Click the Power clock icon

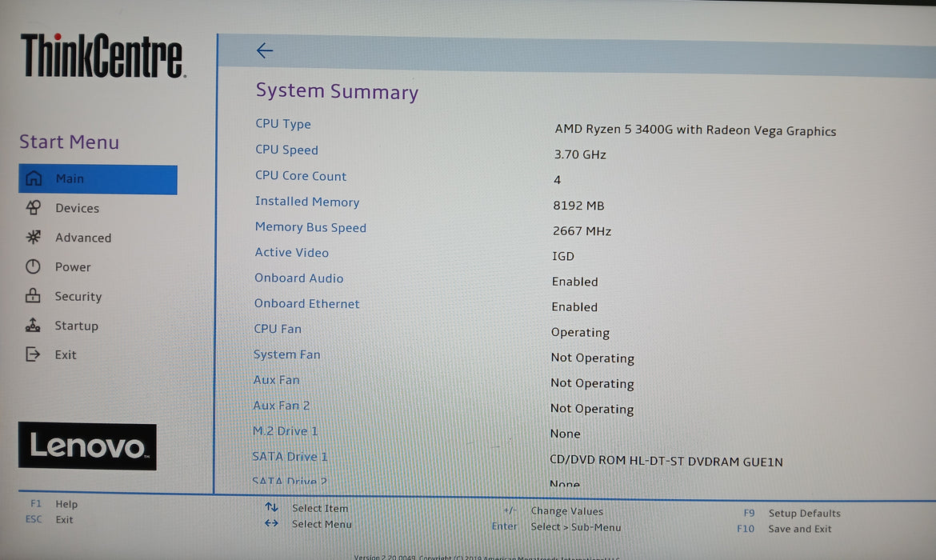coord(33,266)
